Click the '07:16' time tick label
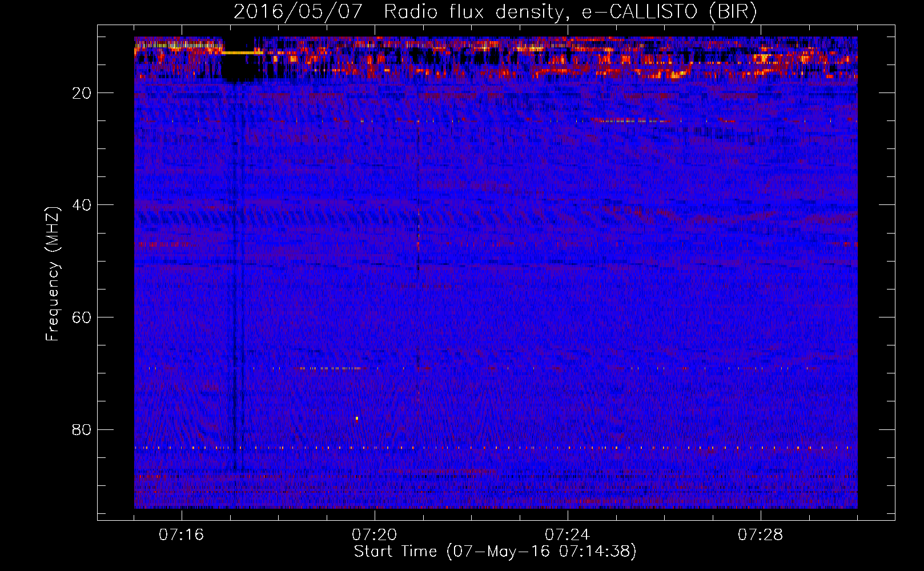The image size is (924, 571). [x=181, y=535]
